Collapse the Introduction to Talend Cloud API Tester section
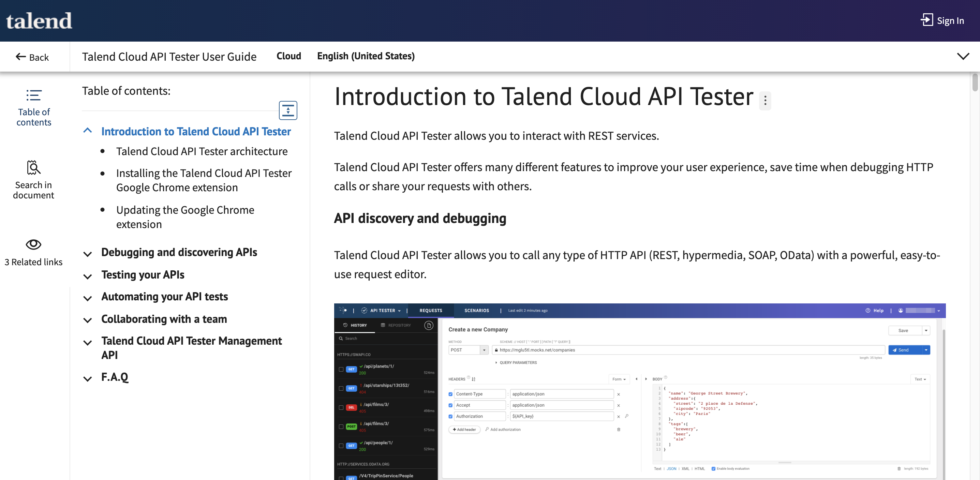The width and height of the screenshot is (980, 480). point(88,131)
